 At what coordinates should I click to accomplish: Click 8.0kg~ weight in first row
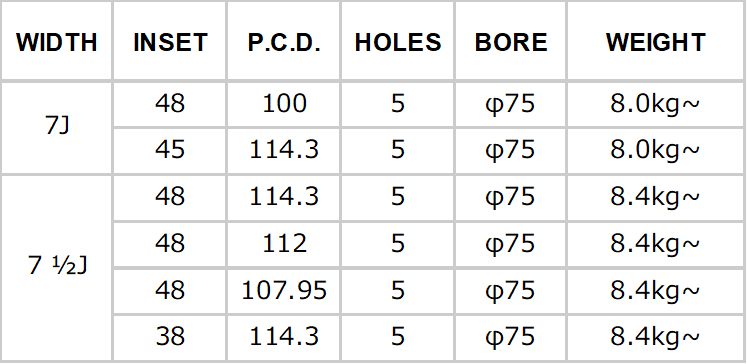(656, 104)
